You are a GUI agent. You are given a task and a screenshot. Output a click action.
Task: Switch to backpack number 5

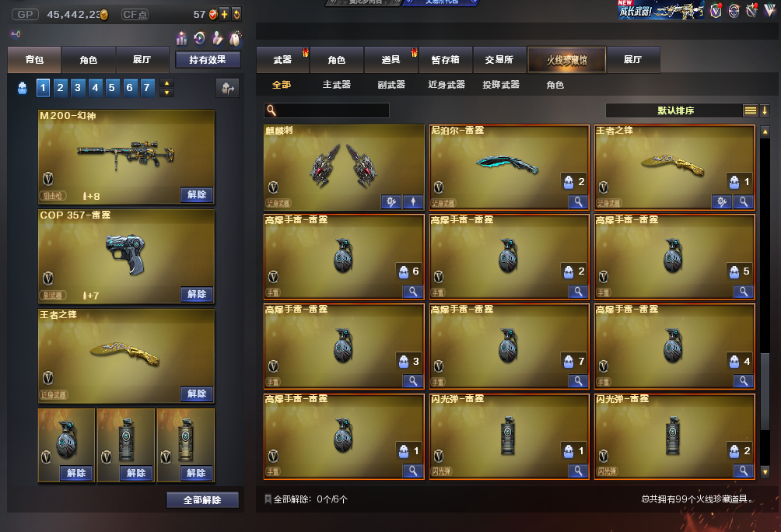112,88
